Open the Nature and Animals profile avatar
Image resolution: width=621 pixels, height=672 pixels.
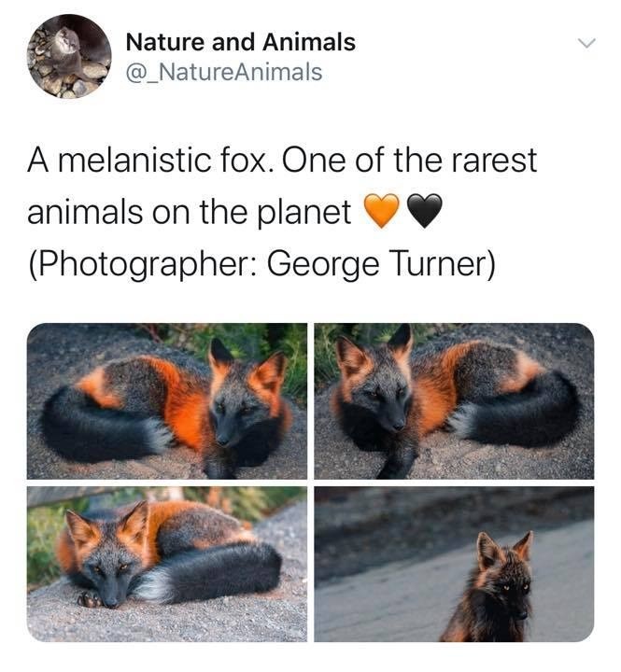click(68, 57)
